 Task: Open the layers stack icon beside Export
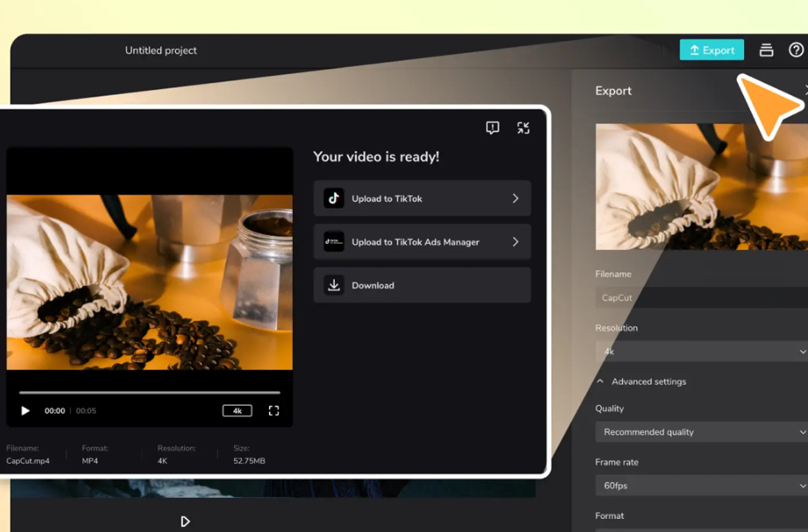click(766, 50)
